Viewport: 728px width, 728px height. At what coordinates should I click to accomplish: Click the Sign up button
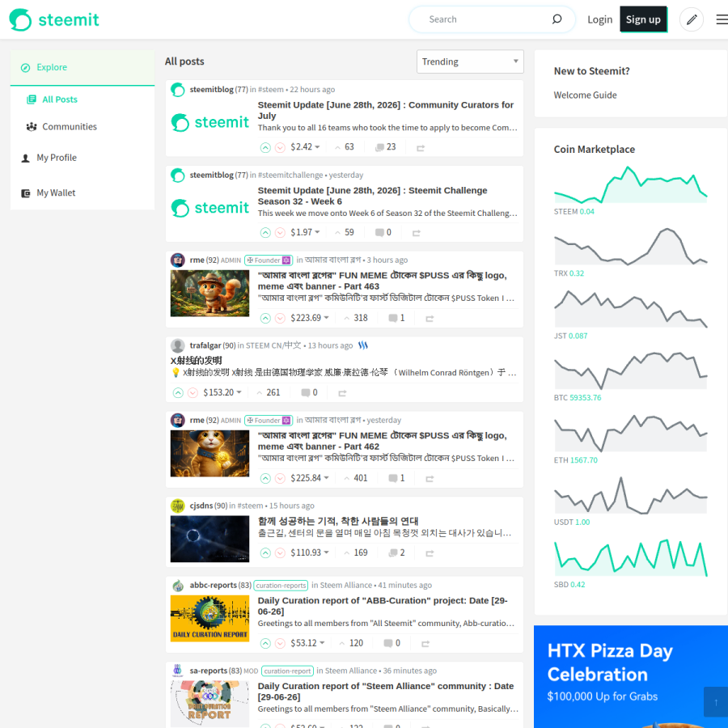pos(643,19)
